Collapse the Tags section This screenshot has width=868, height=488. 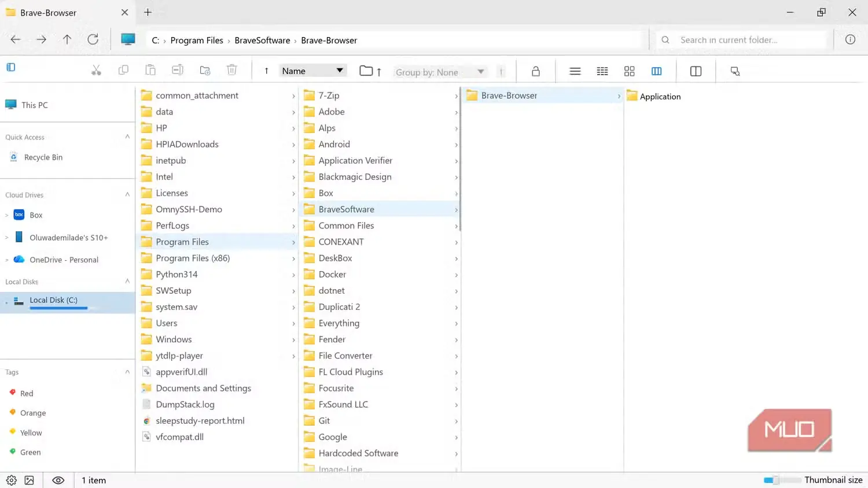pos(127,372)
